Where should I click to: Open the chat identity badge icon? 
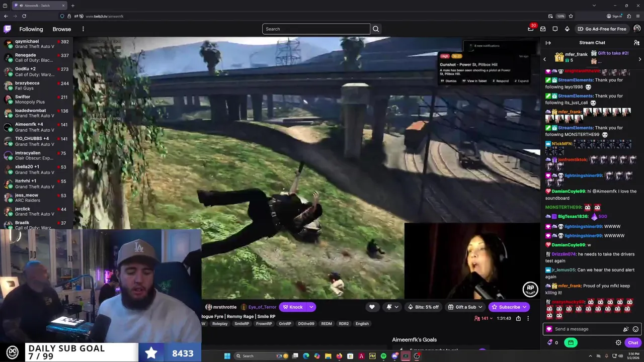[549, 329]
